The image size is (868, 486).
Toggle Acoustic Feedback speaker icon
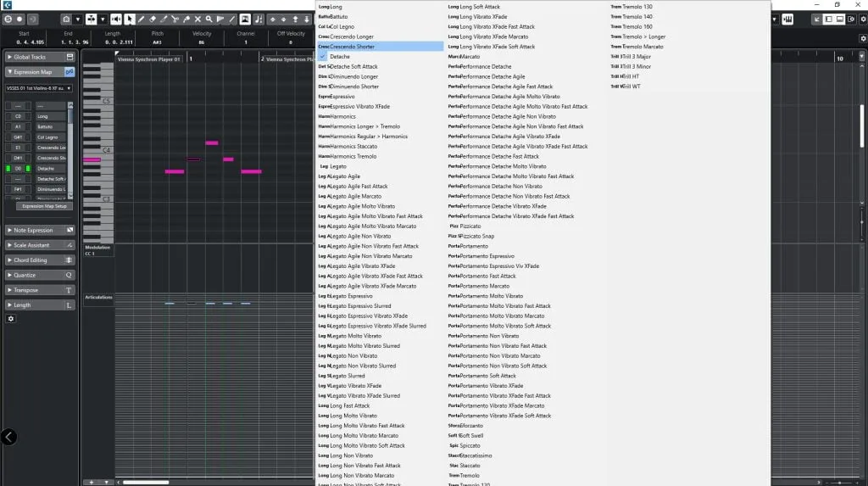[115, 19]
